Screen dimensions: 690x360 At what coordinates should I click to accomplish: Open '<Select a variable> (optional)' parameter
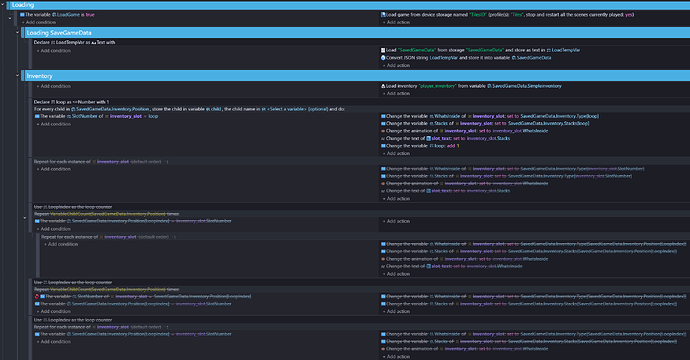[294, 109]
